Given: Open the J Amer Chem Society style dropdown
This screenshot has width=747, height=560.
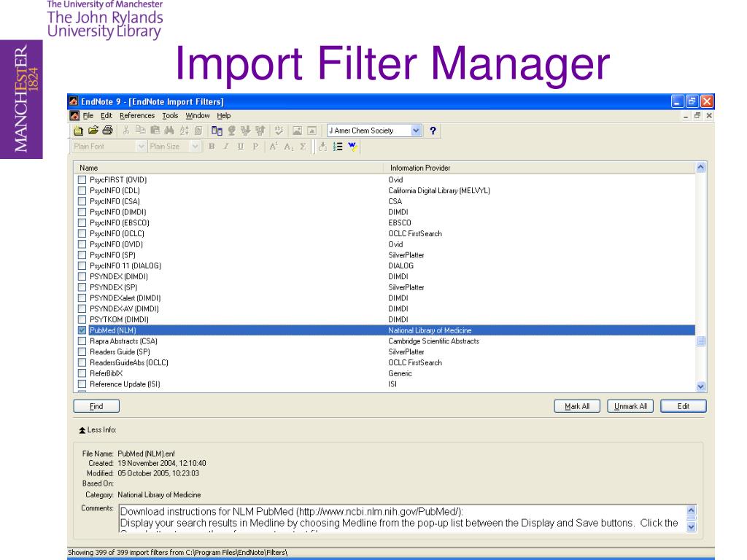Looking at the screenshot, I should pyautogui.click(x=416, y=131).
